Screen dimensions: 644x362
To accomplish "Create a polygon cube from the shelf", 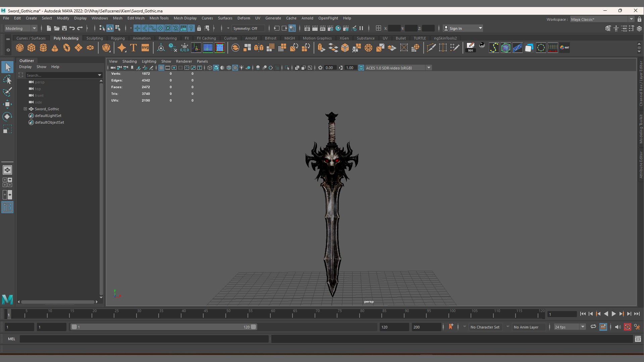I will coord(32,48).
